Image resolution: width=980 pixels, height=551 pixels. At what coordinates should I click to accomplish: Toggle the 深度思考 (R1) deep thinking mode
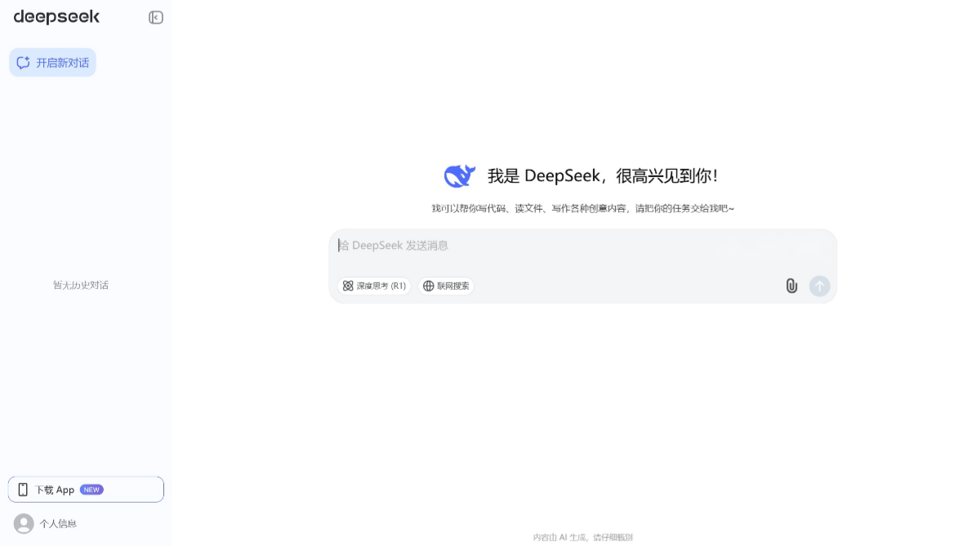click(374, 286)
